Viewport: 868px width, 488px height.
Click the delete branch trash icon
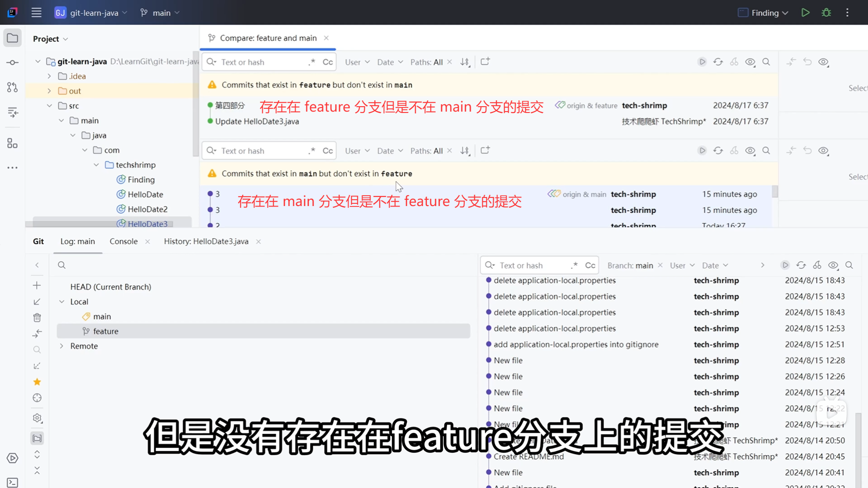coord(37,318)
